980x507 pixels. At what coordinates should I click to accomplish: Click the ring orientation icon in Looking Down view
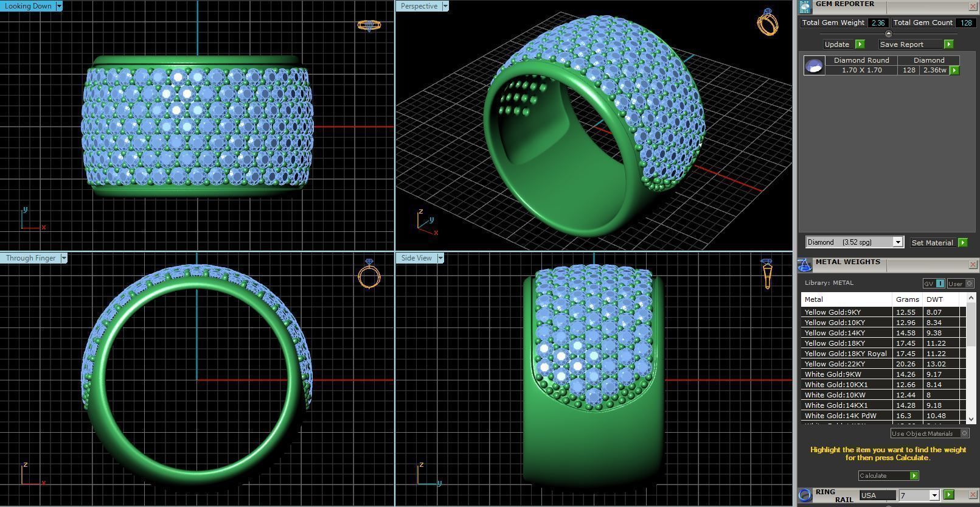pos(369,26)
